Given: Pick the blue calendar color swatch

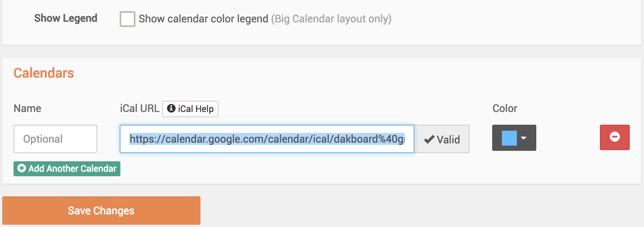Looking at the screenshot, I should (x=509, y=138).
